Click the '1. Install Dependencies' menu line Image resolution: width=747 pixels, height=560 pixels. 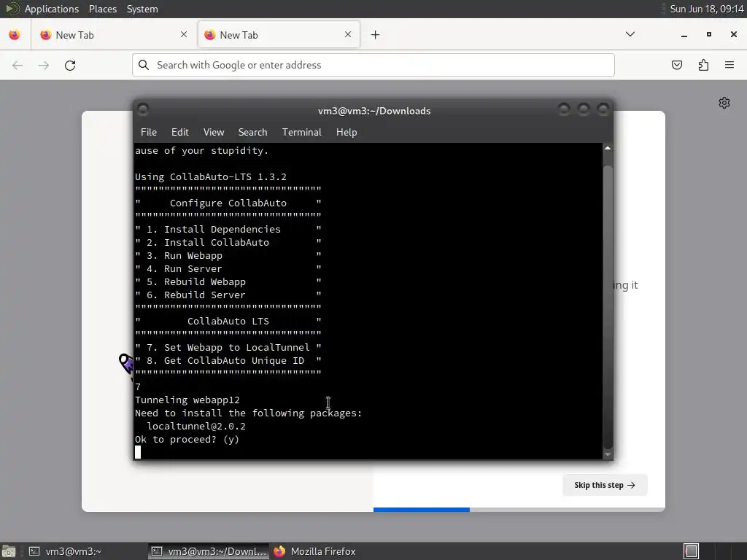pos(228,230)
